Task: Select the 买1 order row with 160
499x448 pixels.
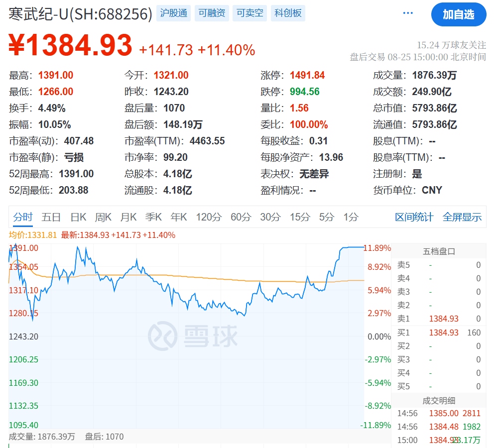Action: pos(439,333)
